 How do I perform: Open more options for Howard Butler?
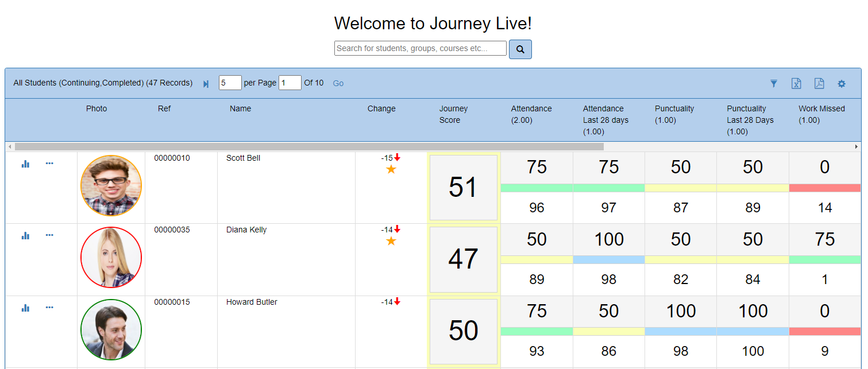pyautogui.click(x=49, y=307)
